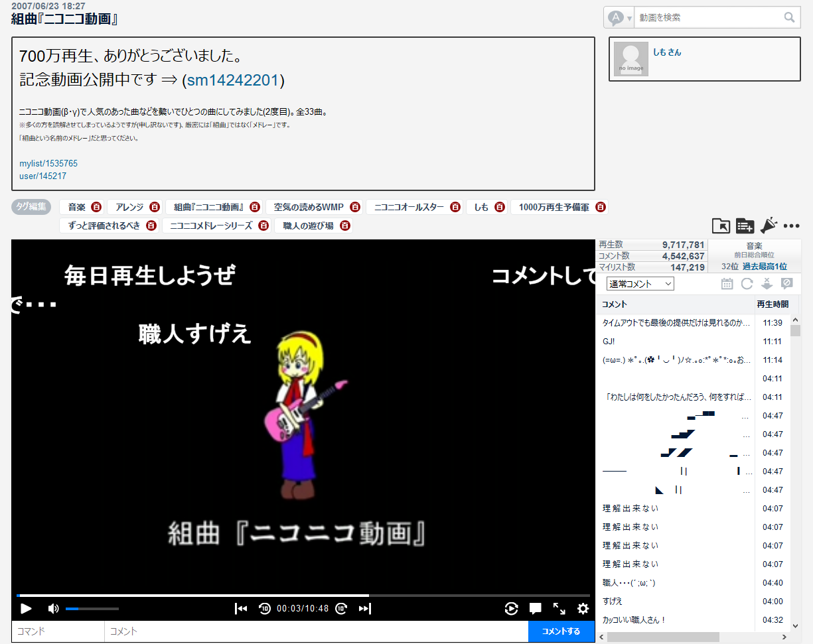Click the uploader no-image avatar

[630, 59]
